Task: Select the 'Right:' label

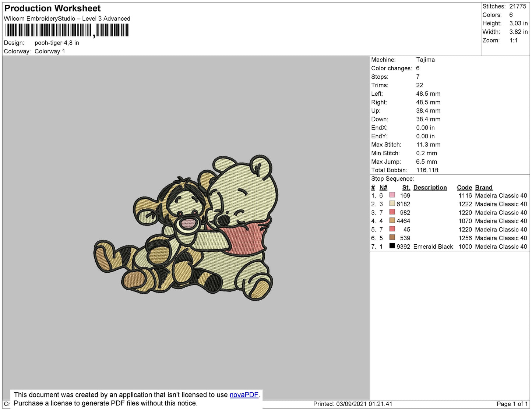Action: 379,102
